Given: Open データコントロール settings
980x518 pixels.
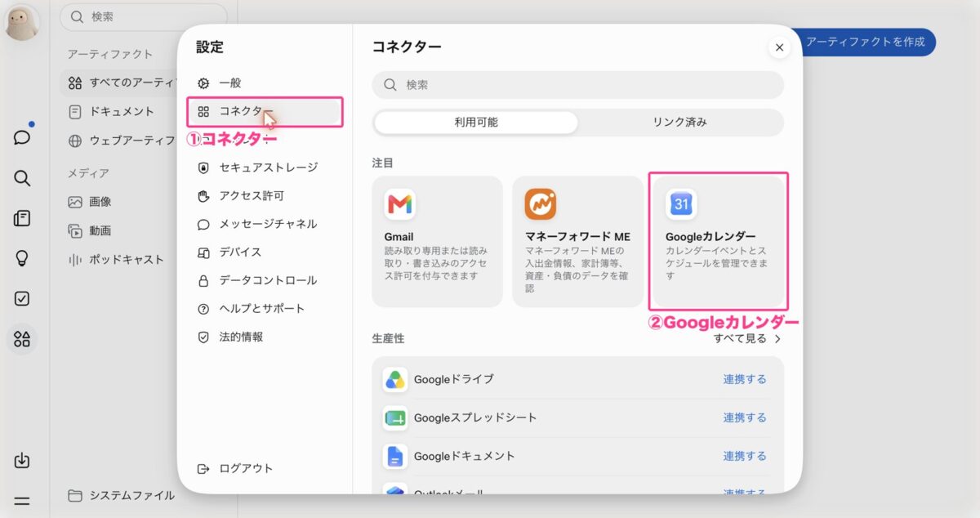Looking at the screenshot, I should coord(265,280).
